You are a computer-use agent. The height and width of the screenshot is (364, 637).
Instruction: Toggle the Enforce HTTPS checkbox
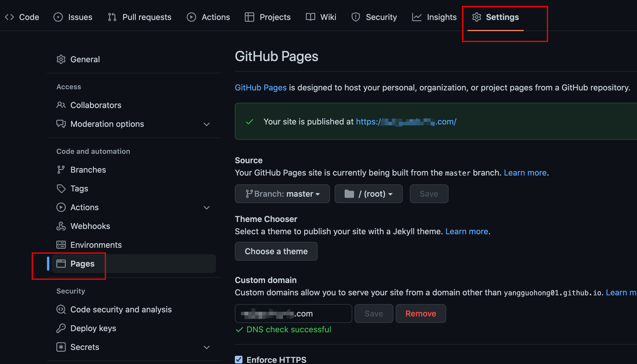coord(239,360)
